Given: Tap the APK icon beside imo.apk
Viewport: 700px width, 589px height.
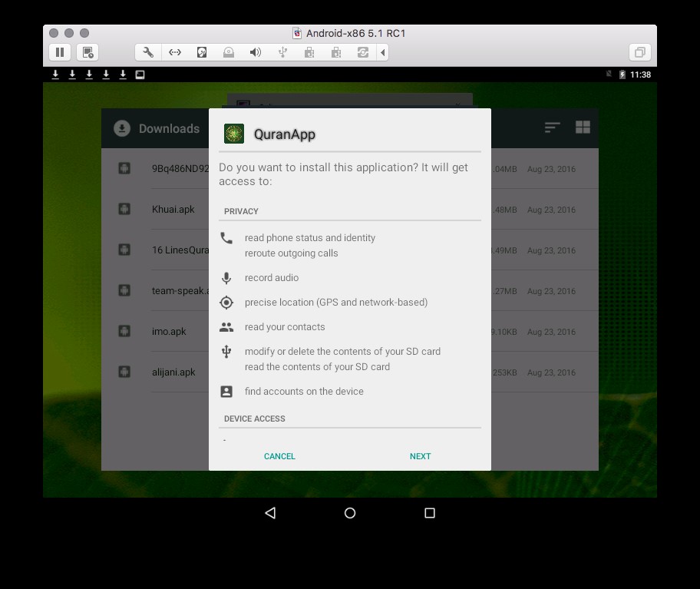Looking at the screenshot, I should [124, 331].
